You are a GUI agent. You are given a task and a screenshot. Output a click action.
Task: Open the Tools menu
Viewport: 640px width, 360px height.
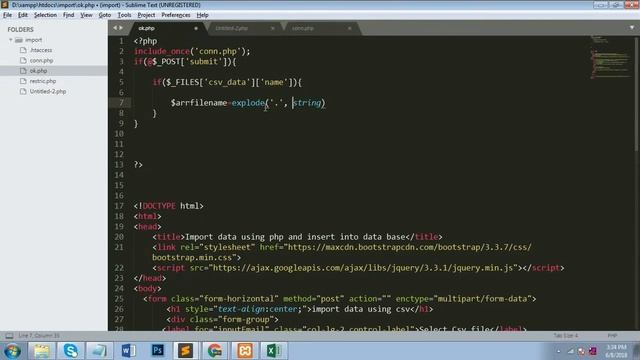124,15
